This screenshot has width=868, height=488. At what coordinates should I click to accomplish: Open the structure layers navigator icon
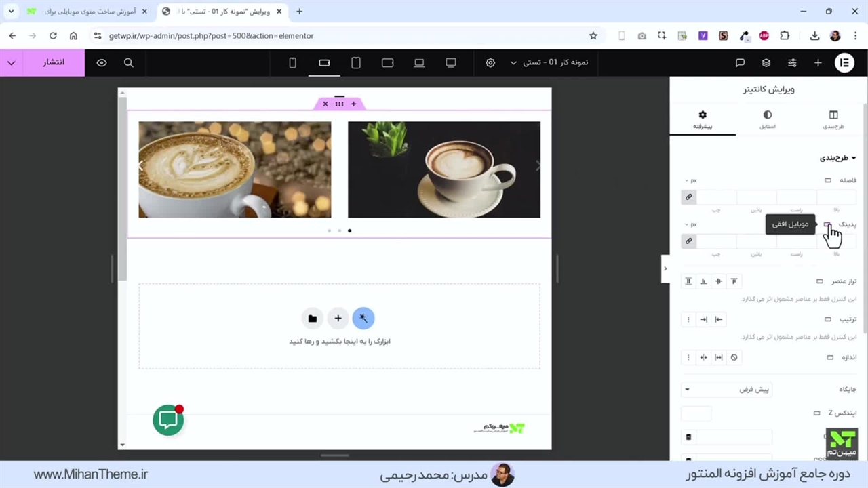tap(766, 62)
